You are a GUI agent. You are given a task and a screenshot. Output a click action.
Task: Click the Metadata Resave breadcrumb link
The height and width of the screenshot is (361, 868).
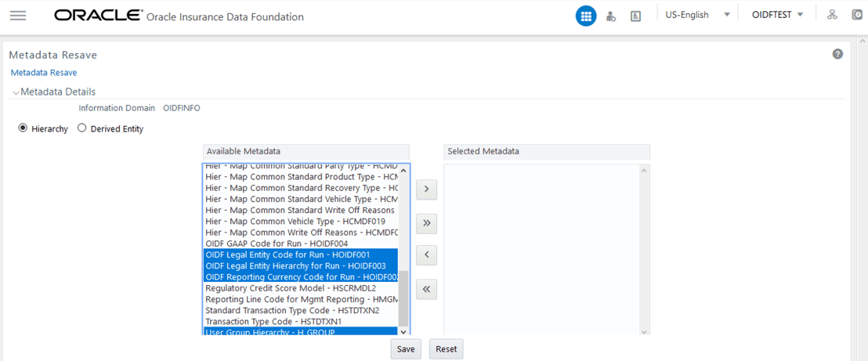click(44, 73)
